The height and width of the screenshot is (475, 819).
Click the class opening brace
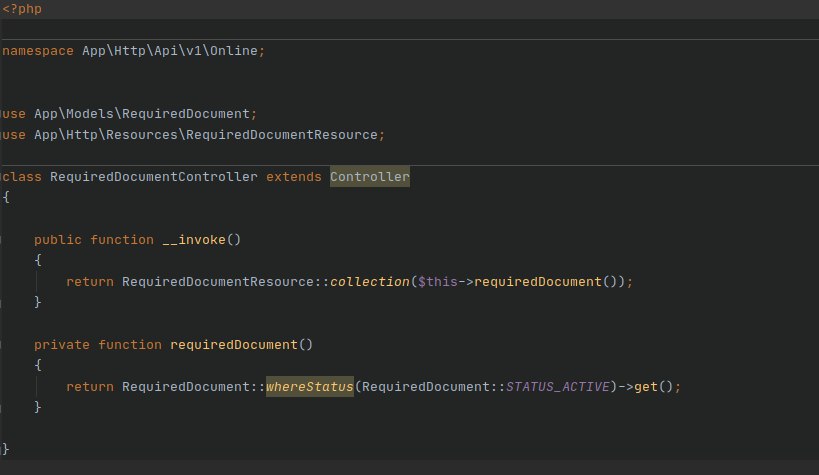6,198
